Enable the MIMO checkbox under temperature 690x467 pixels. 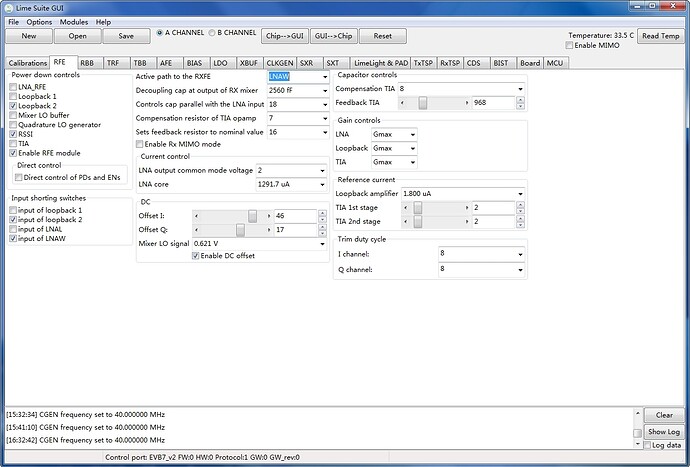tap(571, 46)
